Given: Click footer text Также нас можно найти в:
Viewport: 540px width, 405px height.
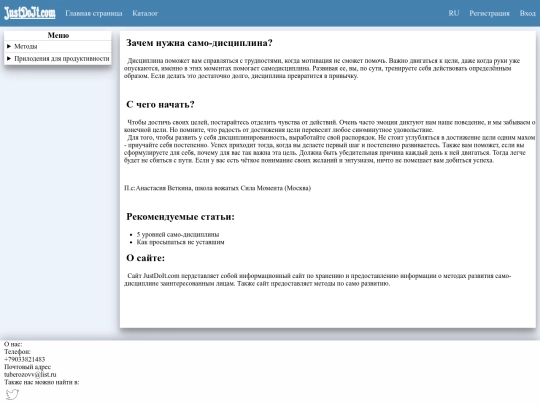Looking at the screenshot, I should tap(42, 382).
